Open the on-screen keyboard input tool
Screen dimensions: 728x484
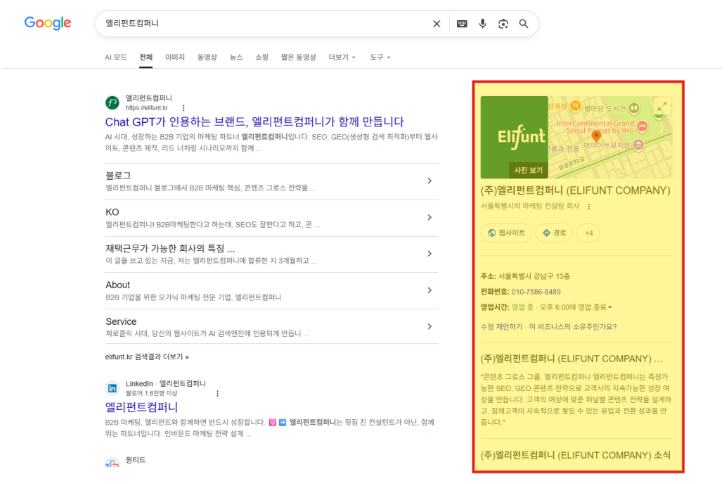[462, 24]
